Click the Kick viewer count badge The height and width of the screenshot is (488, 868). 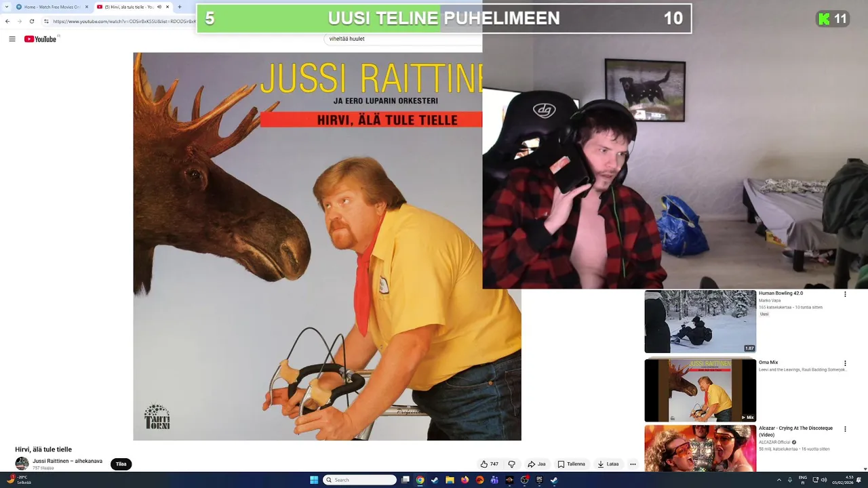tap(833, 19)
